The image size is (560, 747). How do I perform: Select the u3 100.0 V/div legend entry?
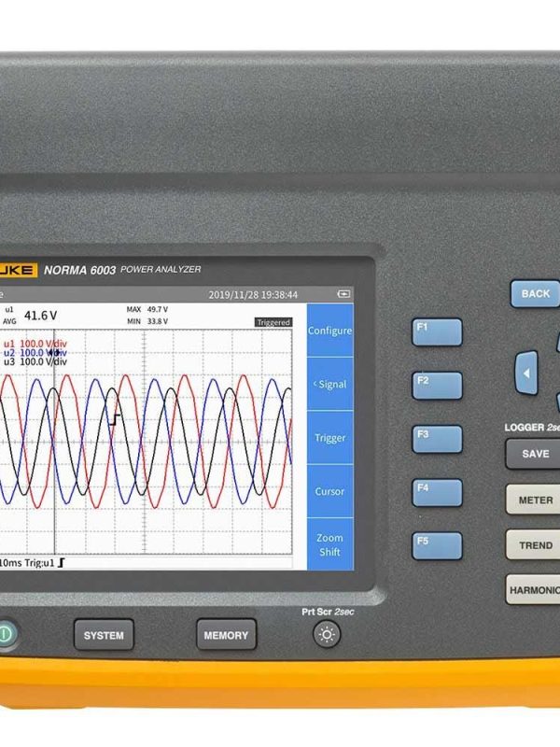35,361
